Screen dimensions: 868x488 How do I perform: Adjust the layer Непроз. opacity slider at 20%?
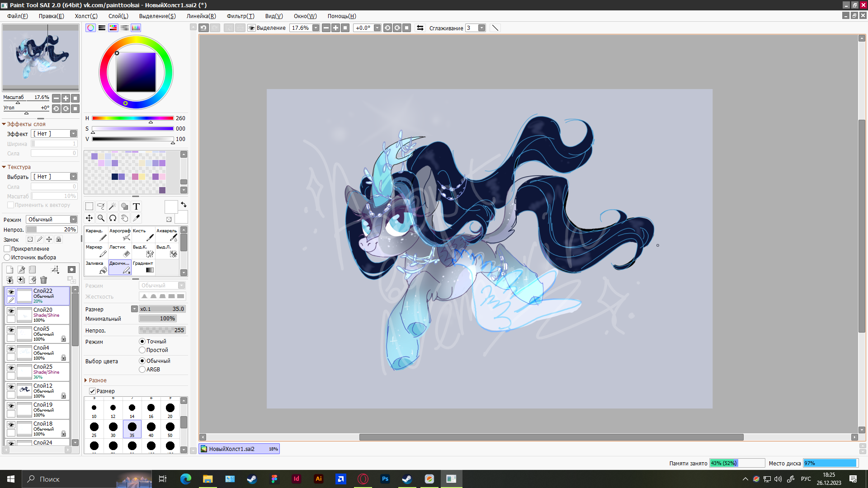coord(52,230)
